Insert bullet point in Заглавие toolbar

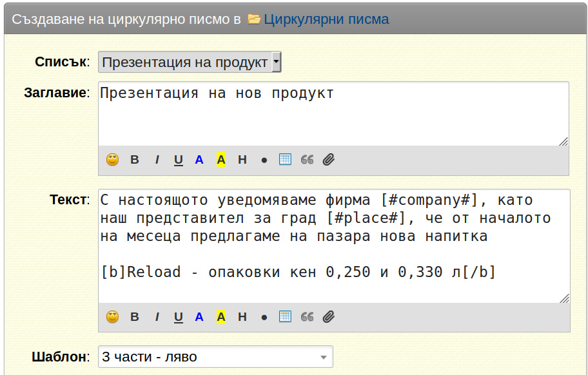pyautogui.click(x=264, y=160)
